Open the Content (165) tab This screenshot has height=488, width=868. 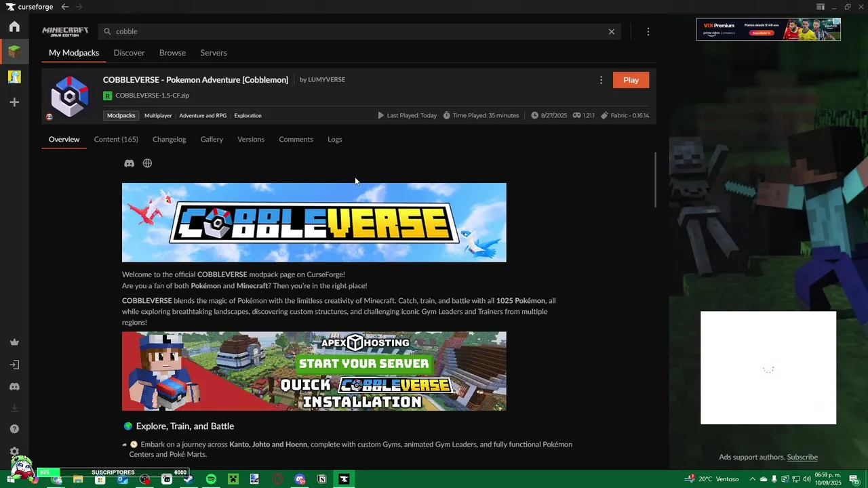point(116,140)
